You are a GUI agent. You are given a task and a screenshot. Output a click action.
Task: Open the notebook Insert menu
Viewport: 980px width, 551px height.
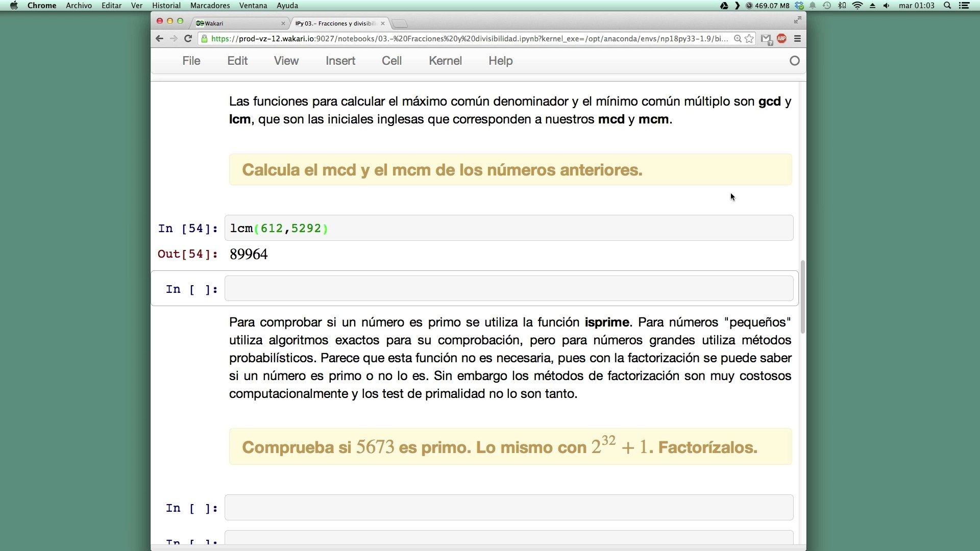click(x=340, y=61)
